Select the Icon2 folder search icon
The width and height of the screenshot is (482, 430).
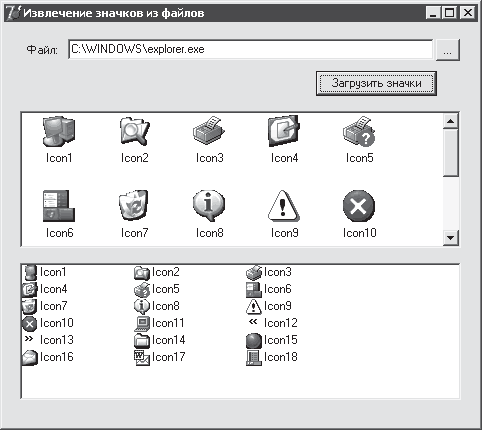(x=134, y=131)
